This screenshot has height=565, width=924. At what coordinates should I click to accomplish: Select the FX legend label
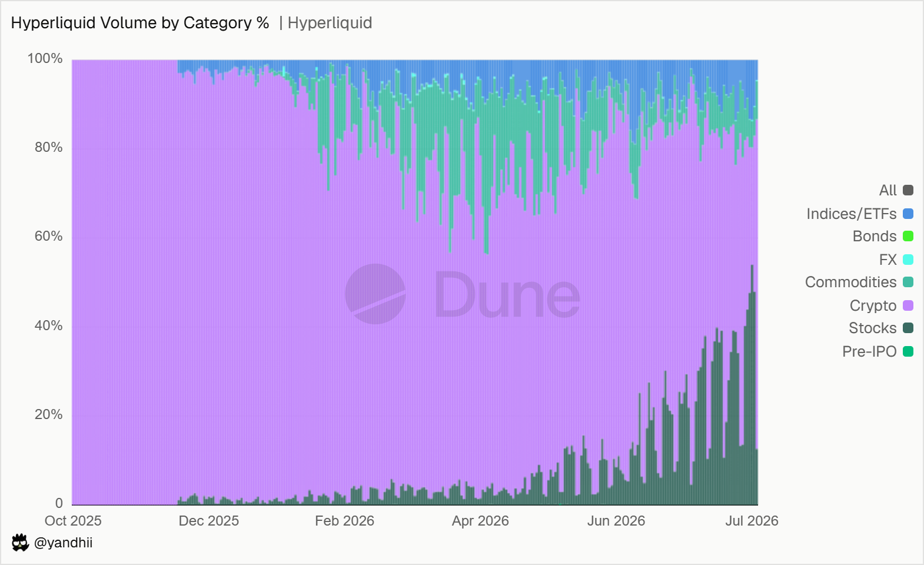(x=888, y=260)
